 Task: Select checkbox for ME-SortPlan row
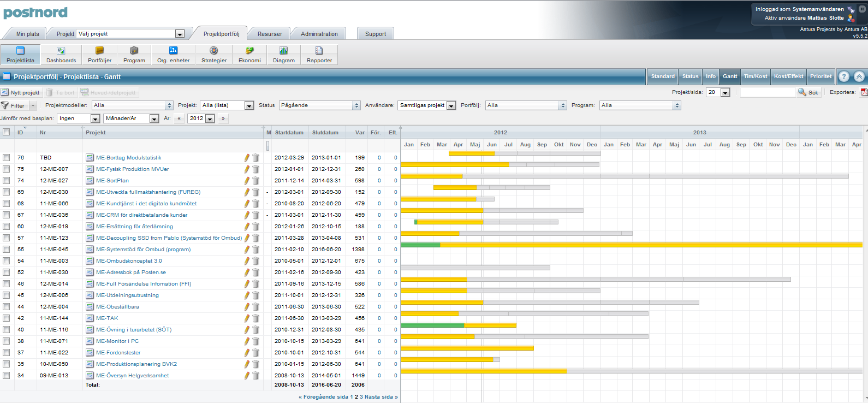[7, 181]
